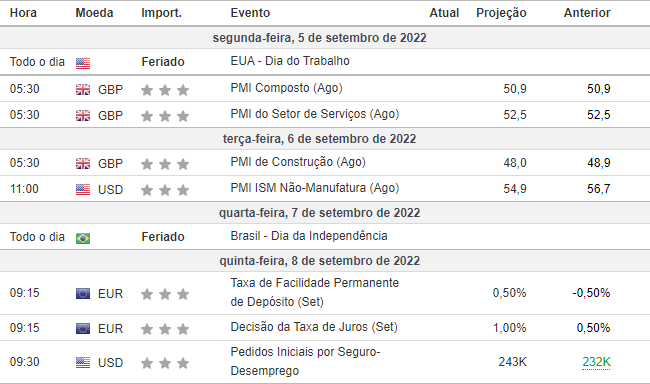Click the UK flag for PMI Composto
This screenshot has width=650, height=384.
tap(83, 90)
